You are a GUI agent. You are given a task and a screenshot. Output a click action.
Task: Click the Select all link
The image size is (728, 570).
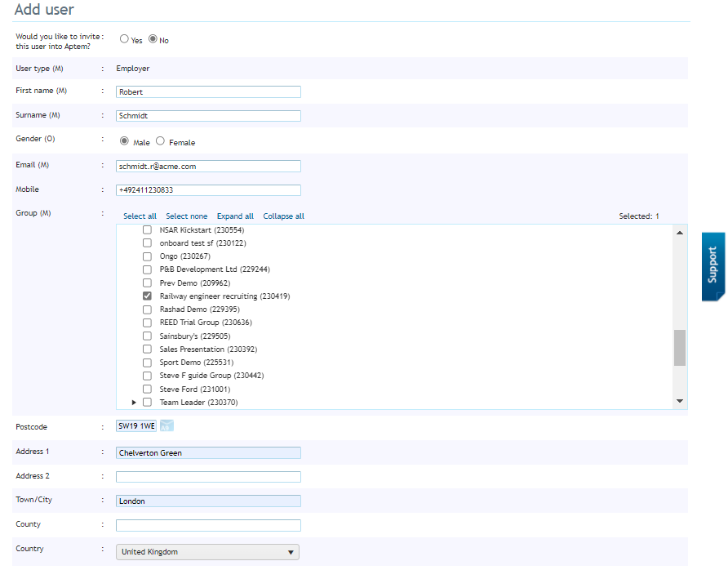pos(139,216)
